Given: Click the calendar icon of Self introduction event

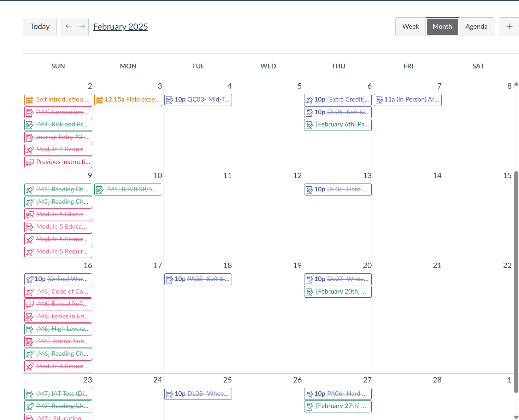Looking at the screenshot, I should 30,100.
